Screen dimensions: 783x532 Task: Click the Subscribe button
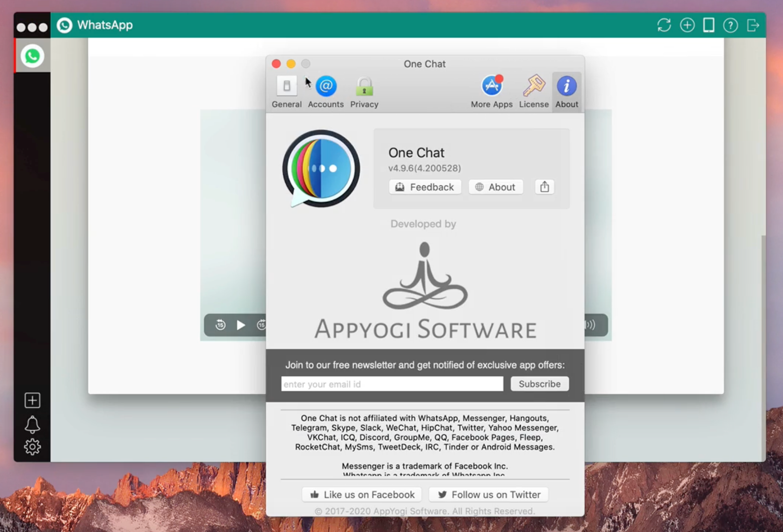coord(539,384)
